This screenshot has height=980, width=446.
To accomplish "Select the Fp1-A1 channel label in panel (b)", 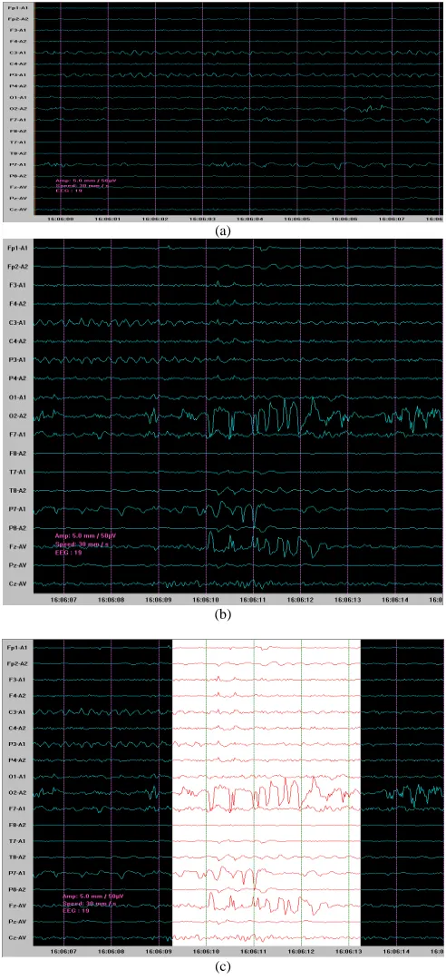I will 17,248.
